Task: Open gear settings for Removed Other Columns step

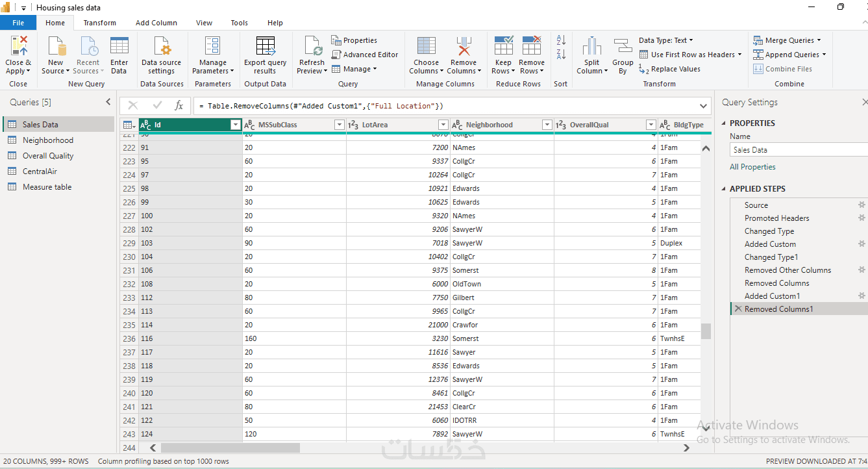Action: tap(862, 270)
